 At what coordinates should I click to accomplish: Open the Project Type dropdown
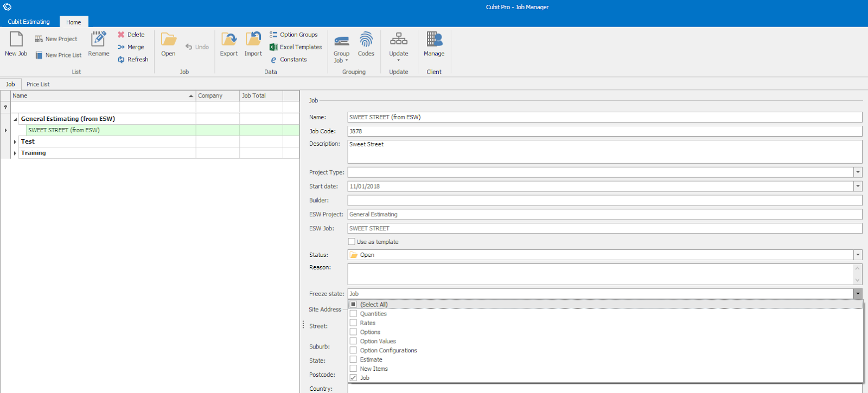point(858,172)
